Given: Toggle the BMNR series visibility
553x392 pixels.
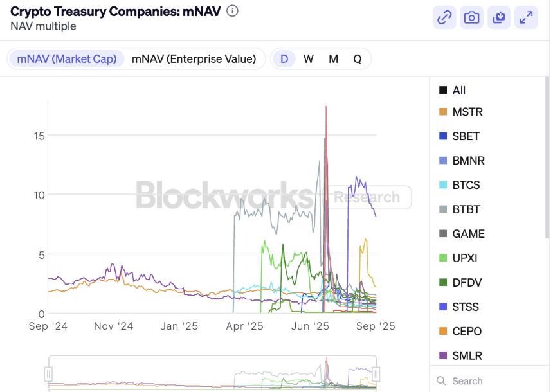Looking at the screenshot, I should [x=467, y=161].
